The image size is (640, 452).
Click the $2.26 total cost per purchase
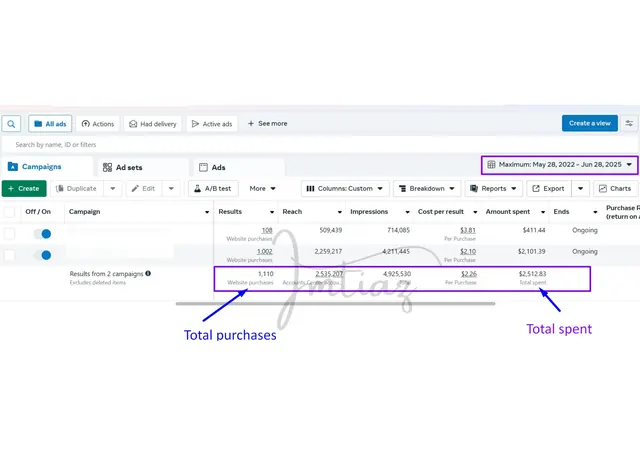click(469, 274)
